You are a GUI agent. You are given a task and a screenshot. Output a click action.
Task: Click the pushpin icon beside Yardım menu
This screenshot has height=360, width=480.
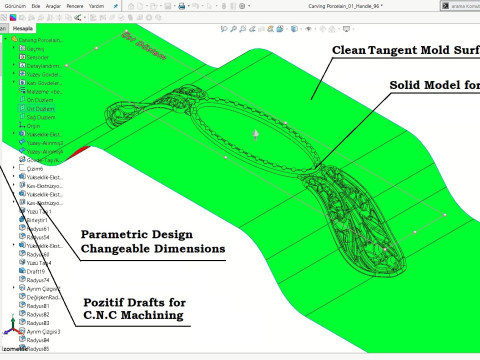(x=115, y=6)
